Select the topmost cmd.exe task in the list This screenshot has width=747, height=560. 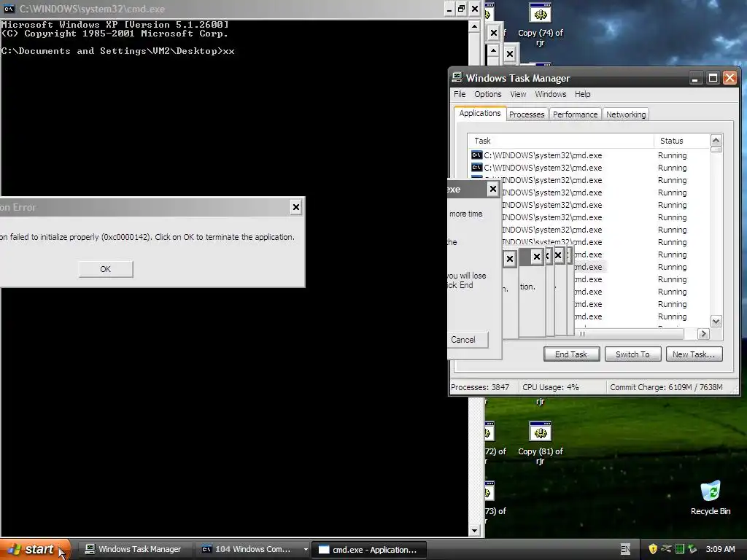click(589, 155)
